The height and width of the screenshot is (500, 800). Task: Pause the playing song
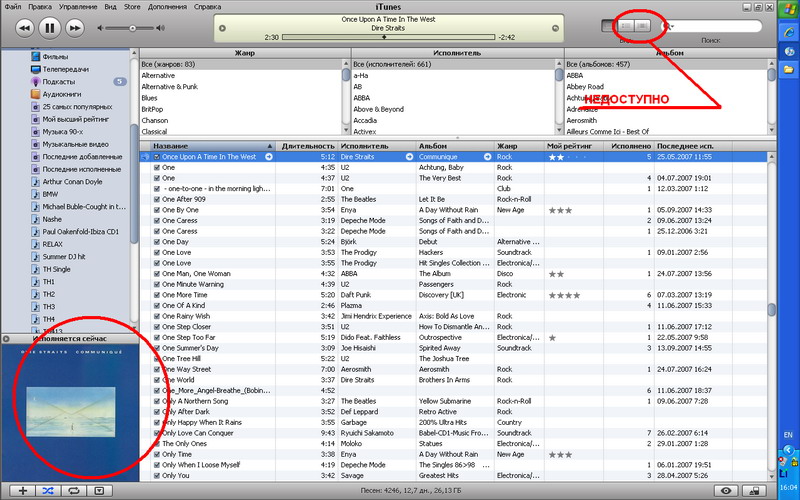49,28
